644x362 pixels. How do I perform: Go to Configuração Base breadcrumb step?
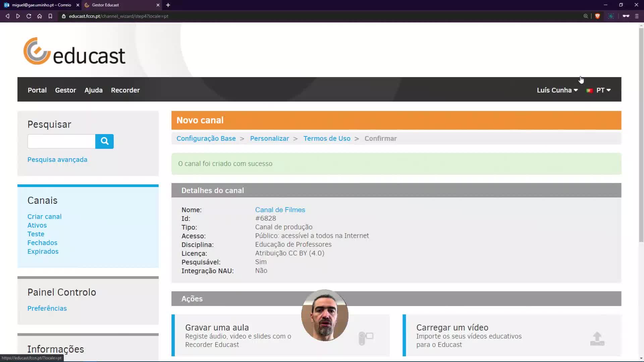tap(206, 138)
